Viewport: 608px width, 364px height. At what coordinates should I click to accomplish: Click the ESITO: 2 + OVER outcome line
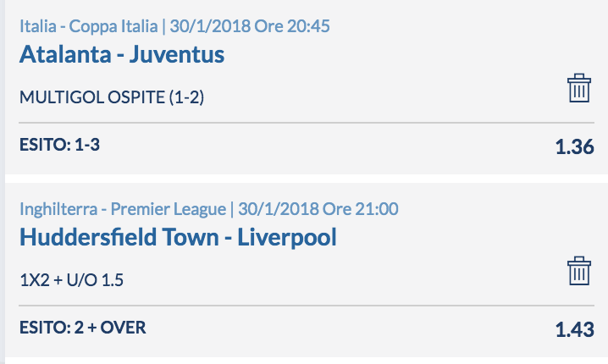pyautogui.click(x=83, y=328)
